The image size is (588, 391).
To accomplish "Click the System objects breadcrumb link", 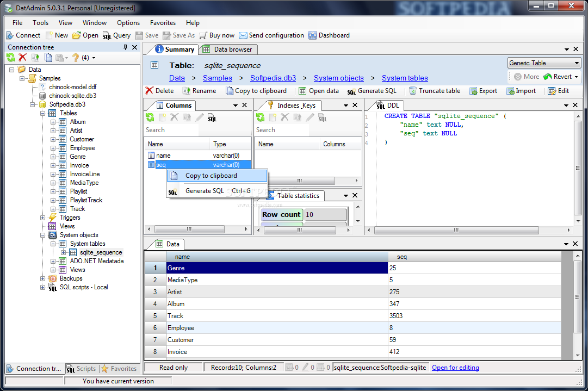I will click(339, 78).
